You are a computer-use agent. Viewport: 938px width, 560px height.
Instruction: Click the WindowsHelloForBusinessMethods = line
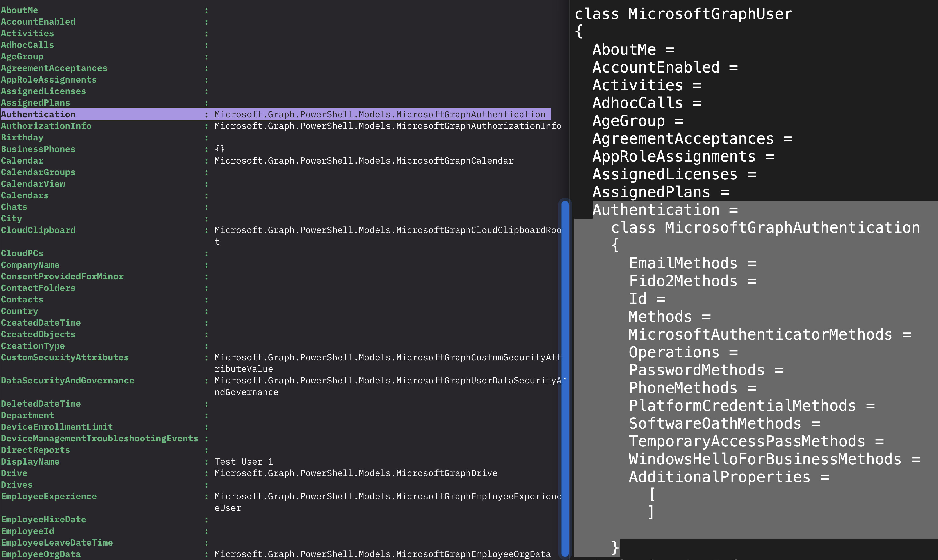774,459
